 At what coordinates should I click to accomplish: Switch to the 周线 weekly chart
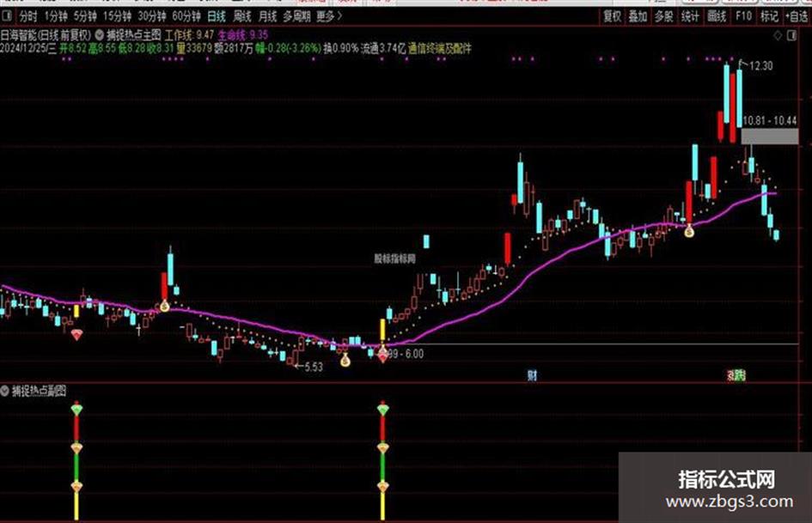pos(241,16)
